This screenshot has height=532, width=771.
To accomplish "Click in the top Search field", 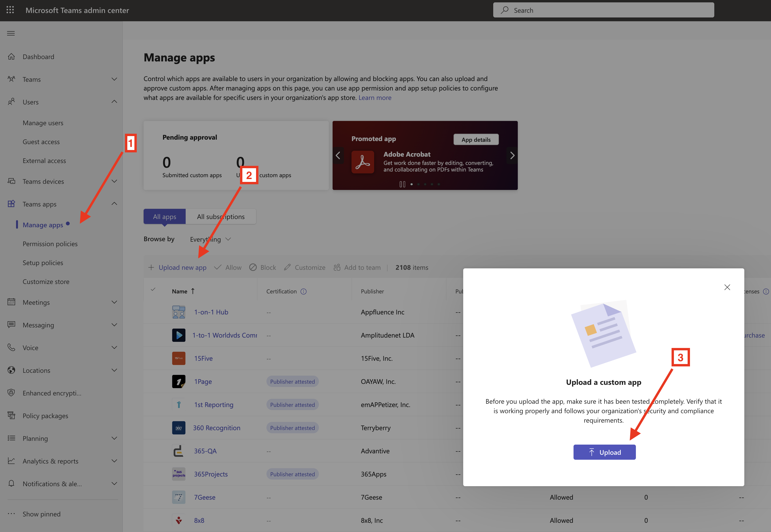I will 603,10.
